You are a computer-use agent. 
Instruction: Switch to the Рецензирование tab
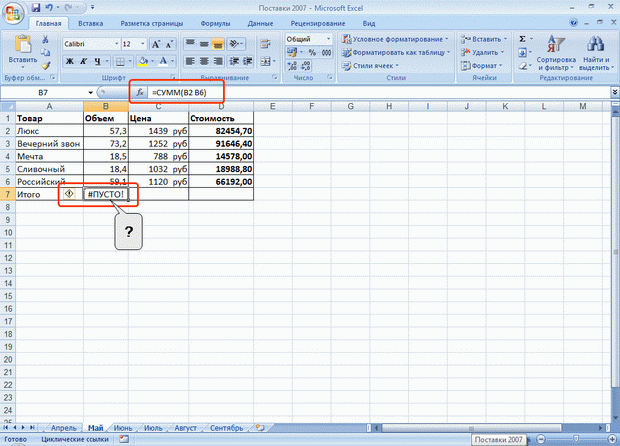pos(318,23)
